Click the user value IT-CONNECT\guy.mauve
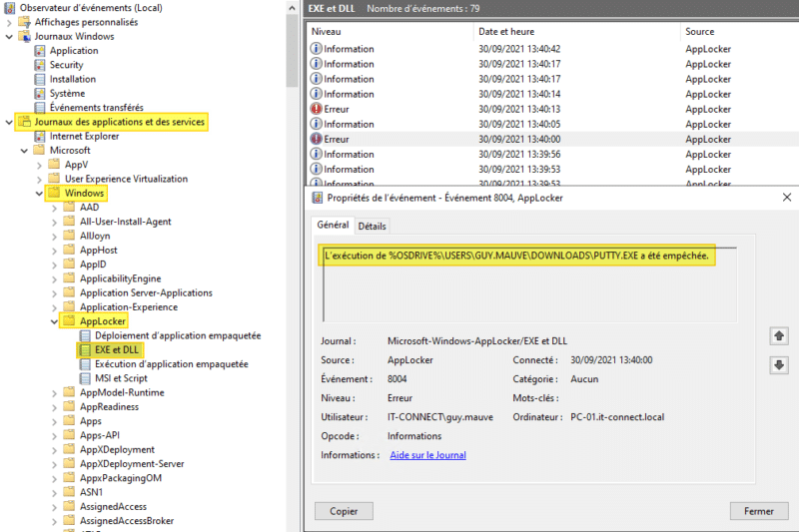Image resolution: width=799 pixels, height=532 pixels. pyautogui.click(x=440, y=417)
